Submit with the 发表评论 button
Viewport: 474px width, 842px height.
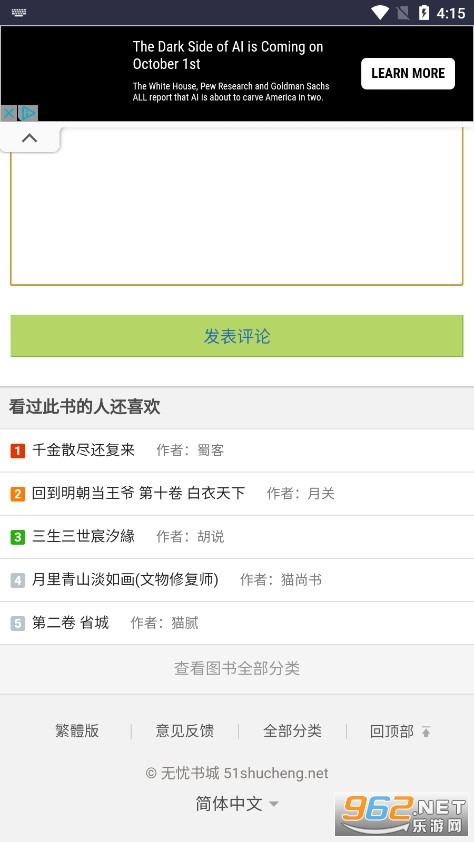237,336
